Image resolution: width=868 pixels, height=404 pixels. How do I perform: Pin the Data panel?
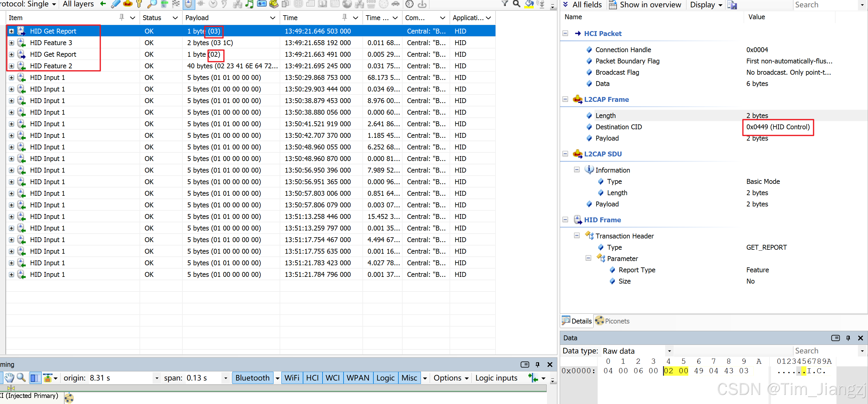click(x=848, y=338)
